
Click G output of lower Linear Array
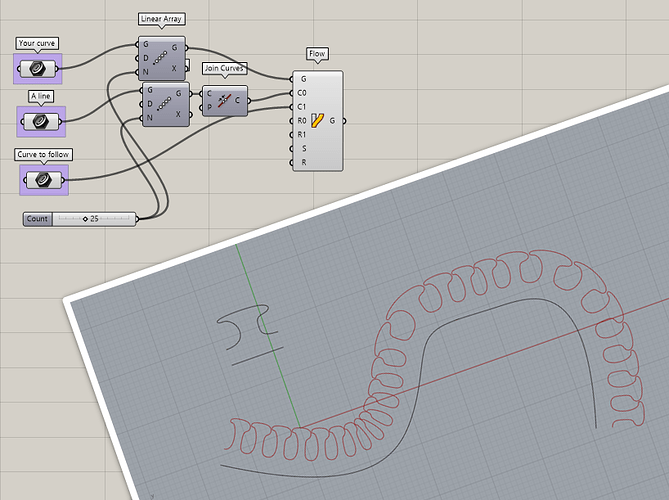(178, 93)
